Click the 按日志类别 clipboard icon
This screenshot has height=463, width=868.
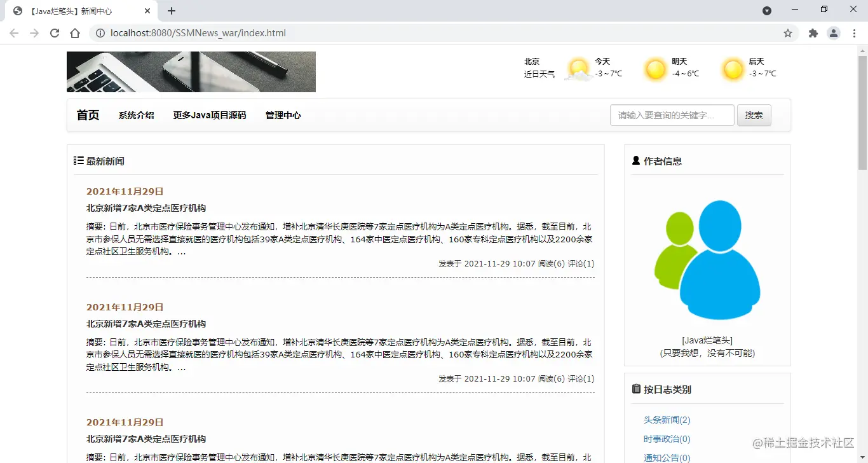636,389
